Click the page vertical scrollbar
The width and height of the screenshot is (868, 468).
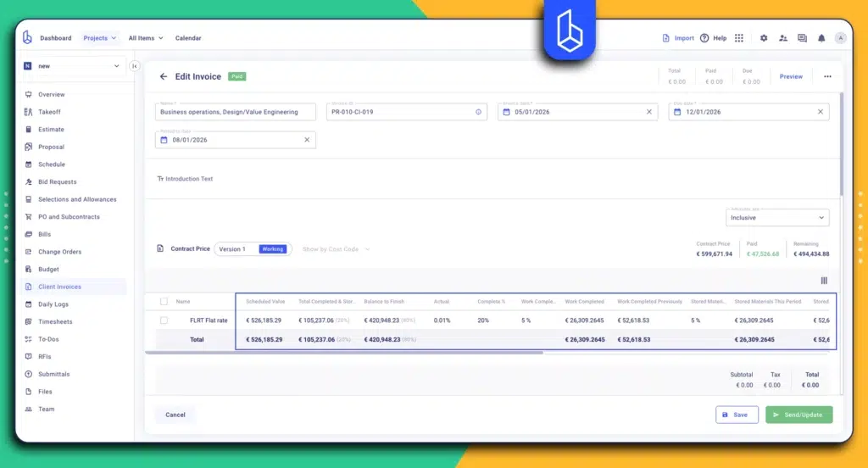842,144
